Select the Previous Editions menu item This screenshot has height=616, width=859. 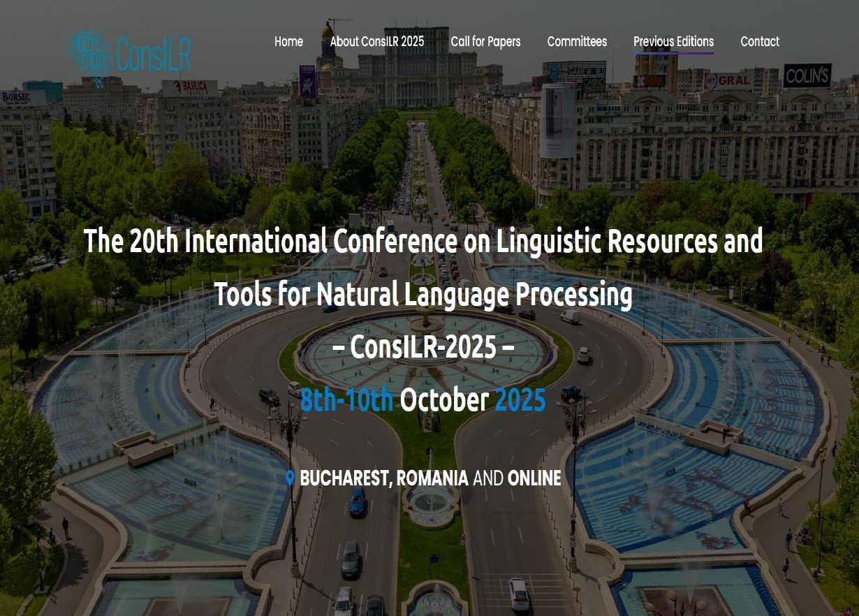pyautogui.click(x=673, y=42)
